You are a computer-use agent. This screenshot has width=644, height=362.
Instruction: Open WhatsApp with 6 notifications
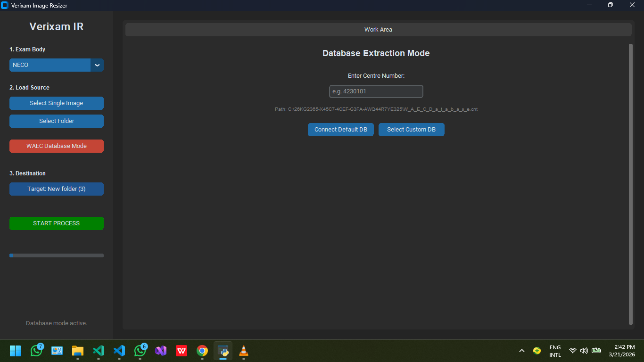point(140,351)
